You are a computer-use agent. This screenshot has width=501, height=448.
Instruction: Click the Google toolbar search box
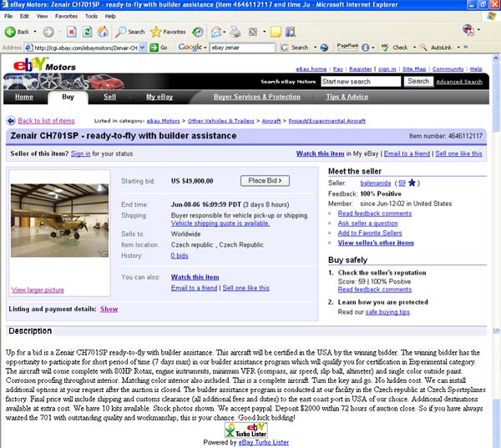pyautogui.click(x=242, y=48)
